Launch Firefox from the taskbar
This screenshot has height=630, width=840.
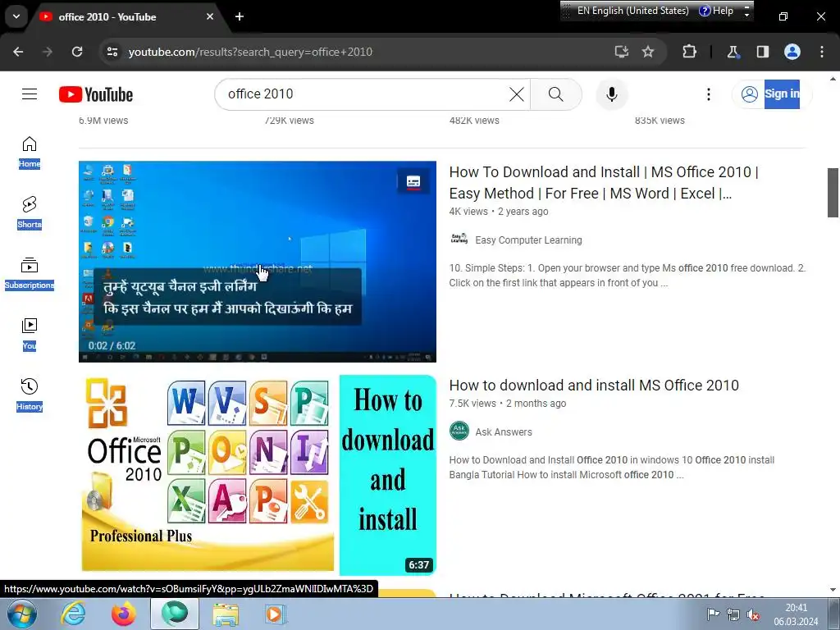(123, 614)
